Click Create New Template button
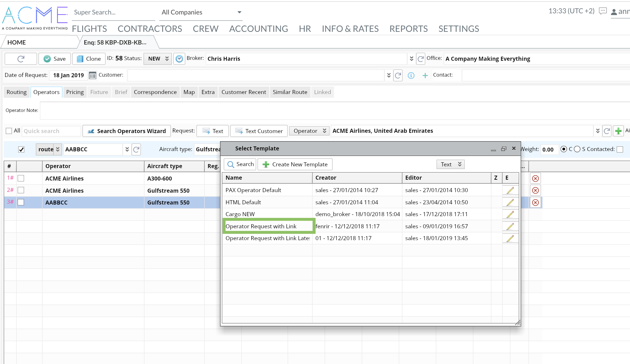This screenshot has width=630, height=364. pyautogui.click(x=295, y=164)
